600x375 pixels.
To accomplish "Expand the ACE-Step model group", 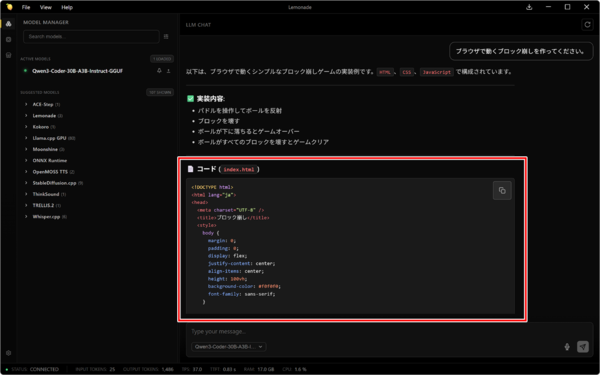I will click(26, 104).
